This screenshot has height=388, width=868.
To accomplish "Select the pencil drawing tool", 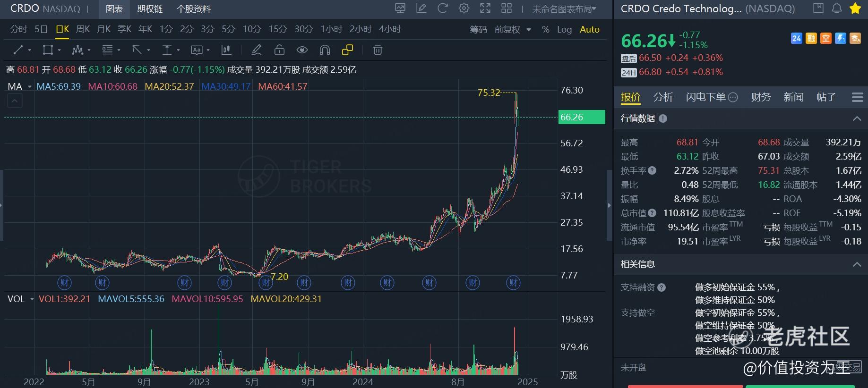I will point(257,50).
